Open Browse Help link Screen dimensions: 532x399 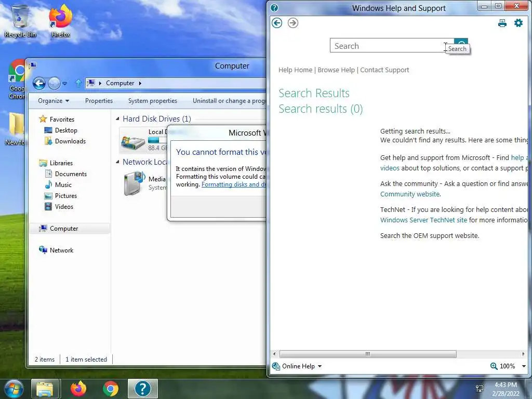click(336, 70)
